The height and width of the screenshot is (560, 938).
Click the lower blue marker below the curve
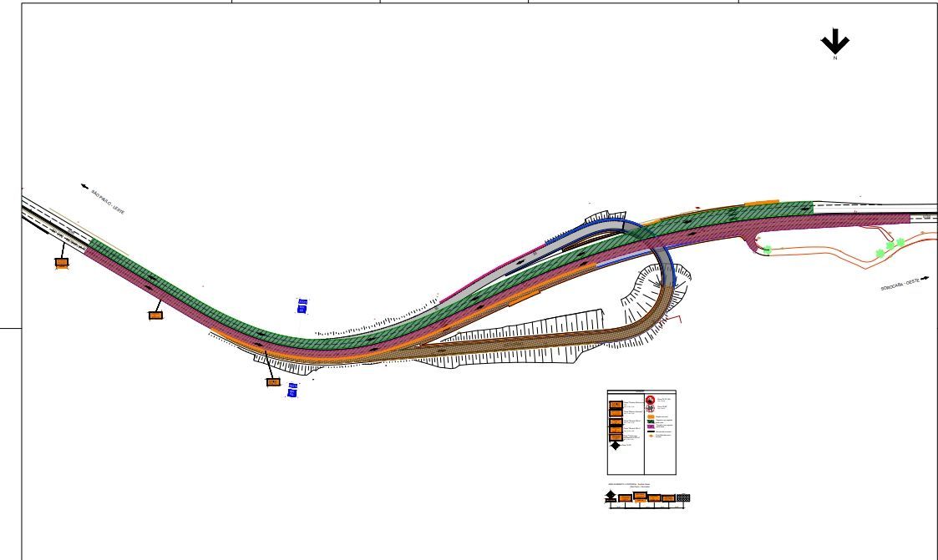pyautogui.click(x=292, y=390)
